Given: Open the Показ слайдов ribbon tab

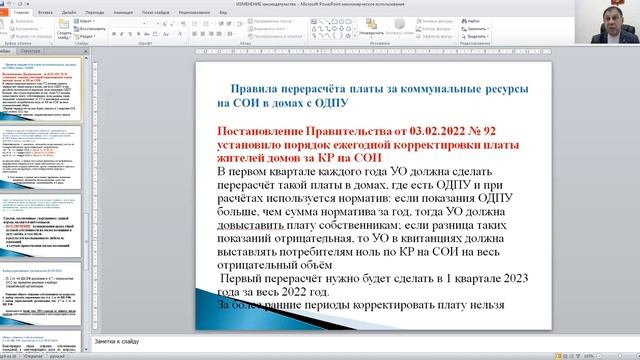Looking at the screenshot, I should point(156,13).
